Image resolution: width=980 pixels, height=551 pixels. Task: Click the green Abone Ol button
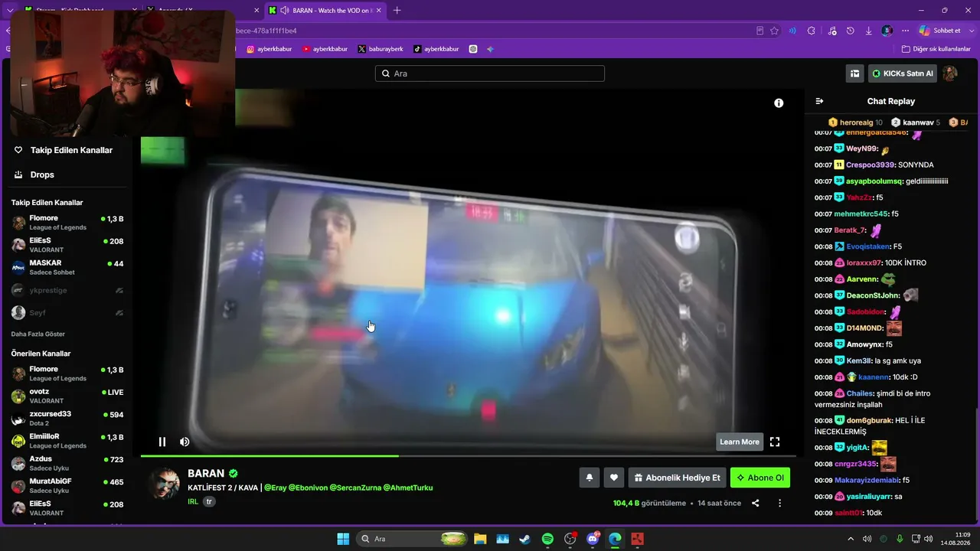pyautogui.click(x=760, y=478)
